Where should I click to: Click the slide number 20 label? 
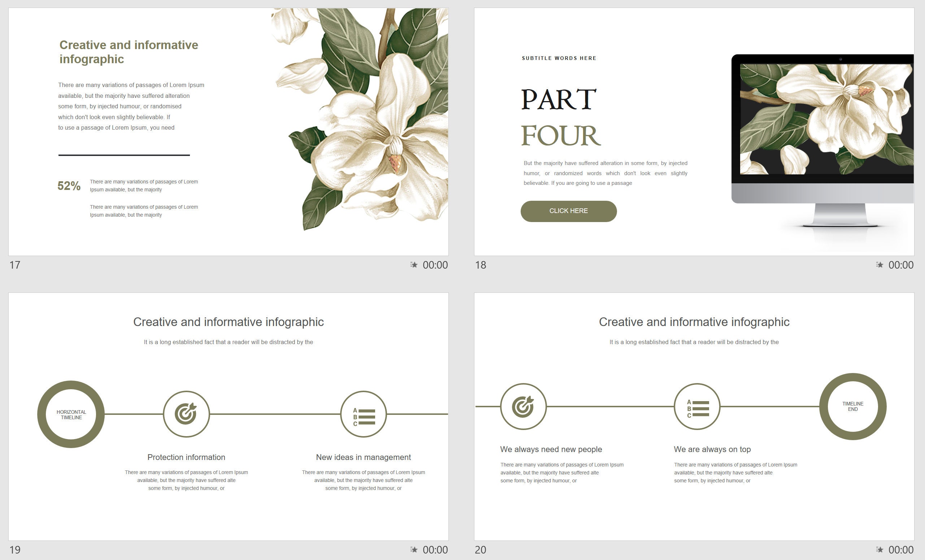(481, 549)
